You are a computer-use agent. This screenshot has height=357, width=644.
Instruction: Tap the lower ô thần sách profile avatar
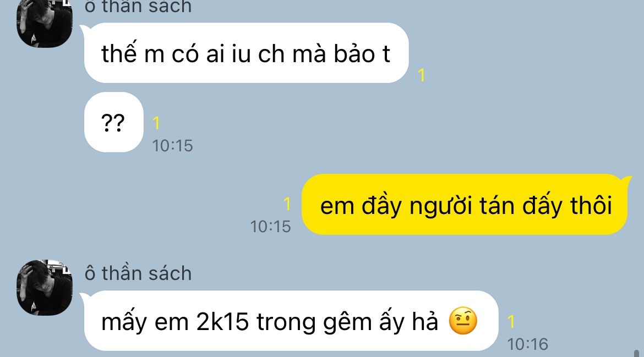coord(45,287)
